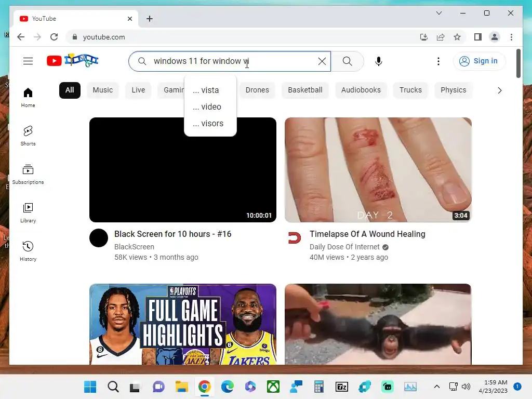Open Library in the sidebar
This screenshot has height=399, width=532.
tap(28, 212)
